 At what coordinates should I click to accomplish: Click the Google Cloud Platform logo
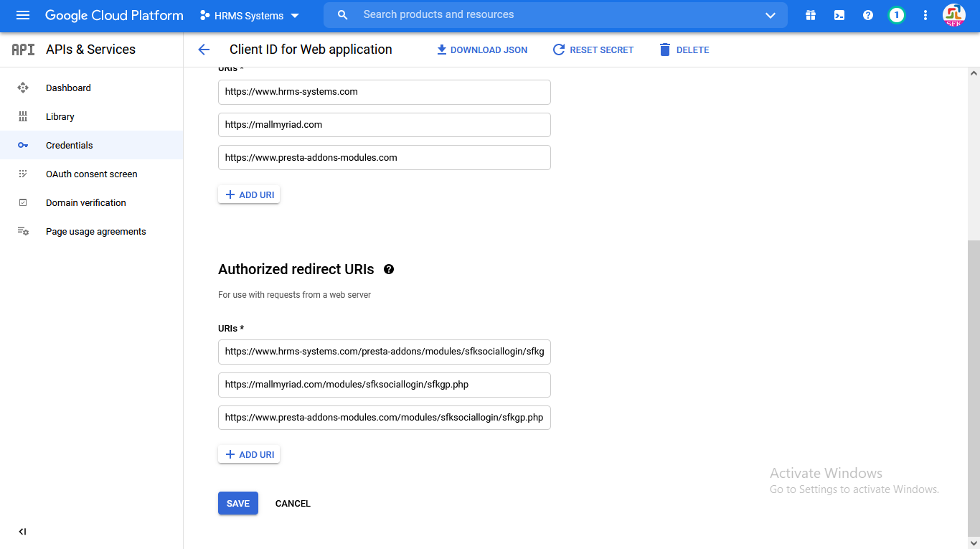[x=114, y=15]
